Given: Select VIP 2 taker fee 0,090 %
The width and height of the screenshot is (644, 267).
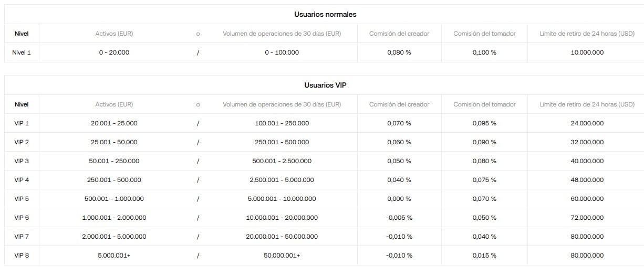Looking at the screenshot, I should [x=484, y=142].
